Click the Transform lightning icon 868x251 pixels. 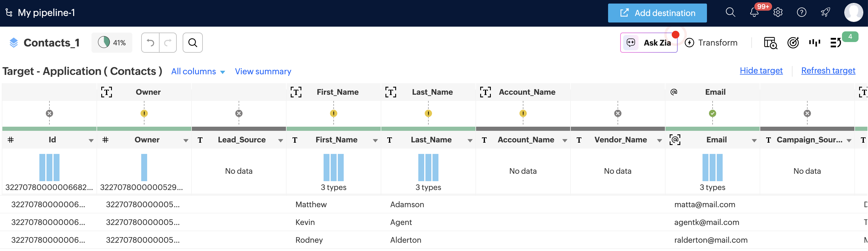(x=689, y=43)
